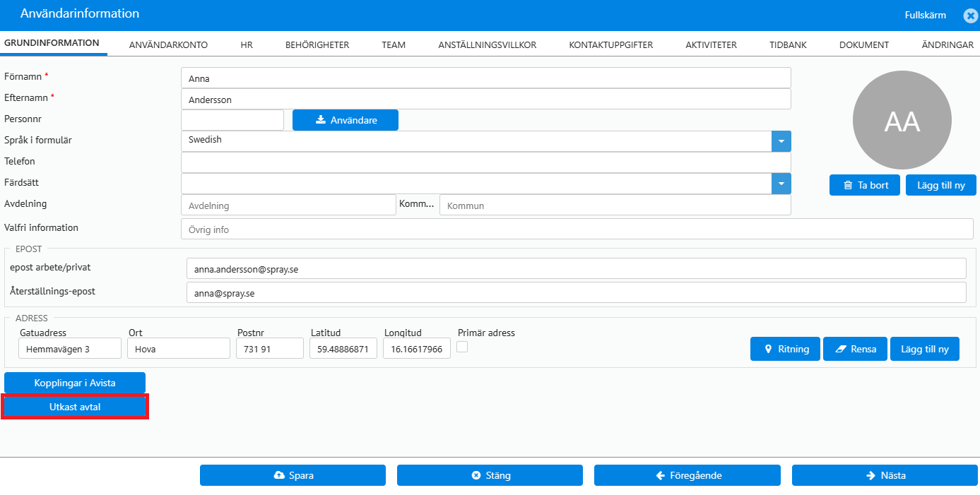Click the Återställnings-epost field

pyautogui.click(x=576, y=292)
